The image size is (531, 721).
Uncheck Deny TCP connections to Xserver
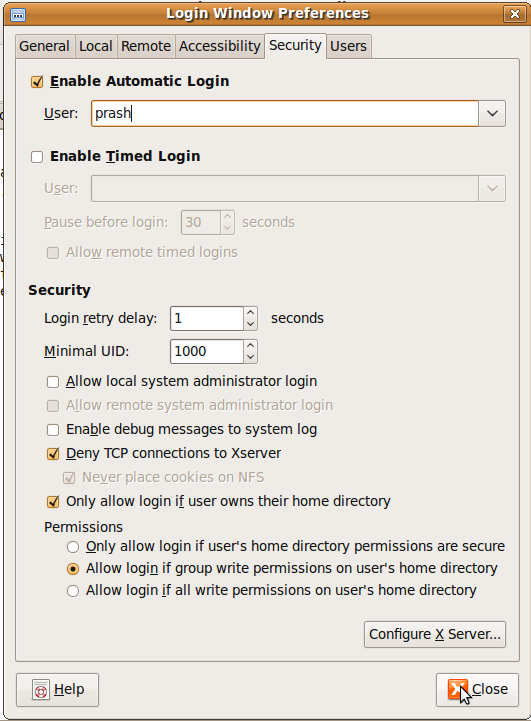53,453
